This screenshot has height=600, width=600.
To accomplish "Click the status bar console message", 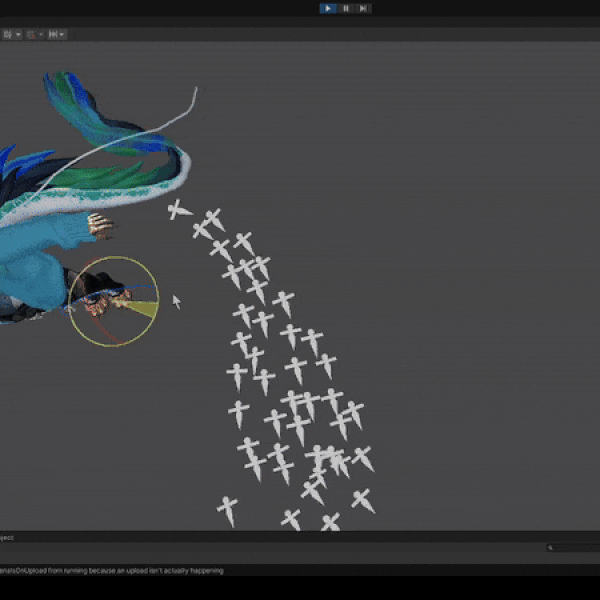I will coord(110,570).
